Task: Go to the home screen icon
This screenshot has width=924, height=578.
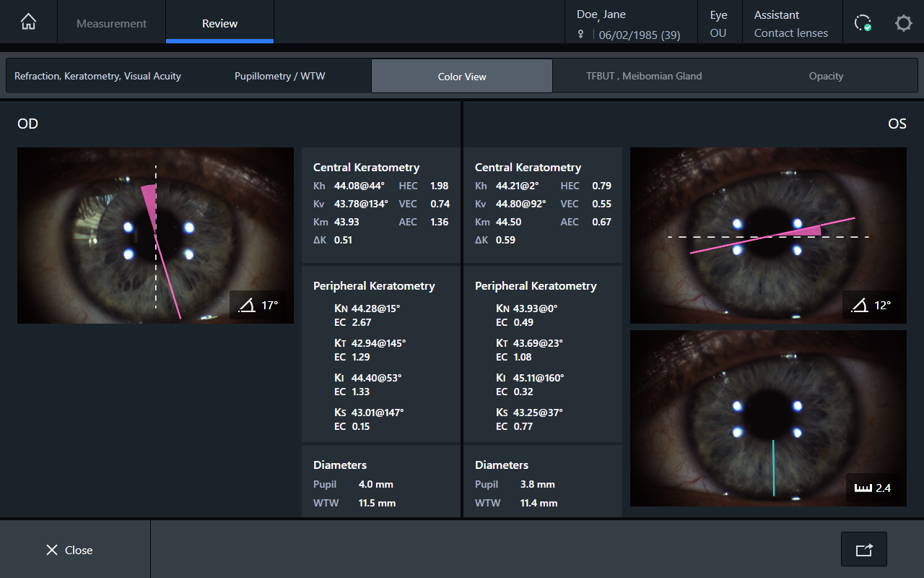Action: point(28,22)
